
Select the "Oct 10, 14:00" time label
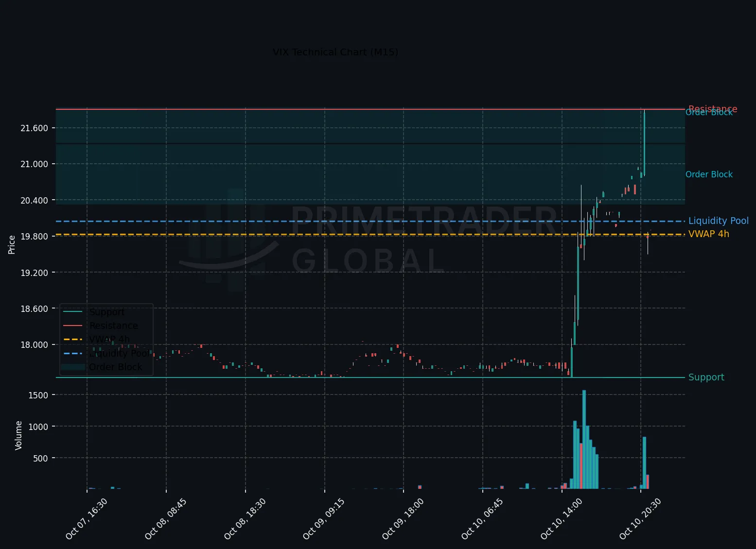[561, 518]
